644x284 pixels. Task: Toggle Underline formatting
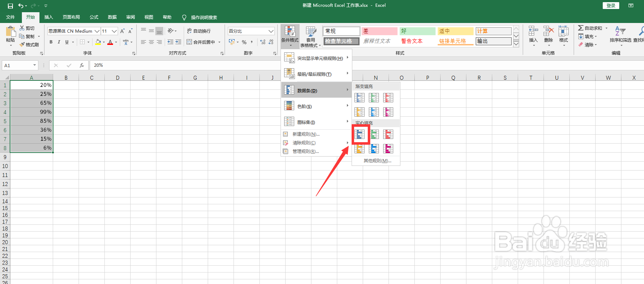pyautogui.click(x=67, y=42)
